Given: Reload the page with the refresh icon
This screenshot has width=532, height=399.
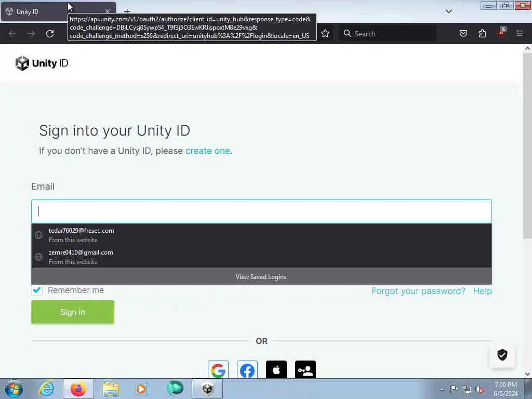Looking at the screenshot, I should [x=50, y=34].
